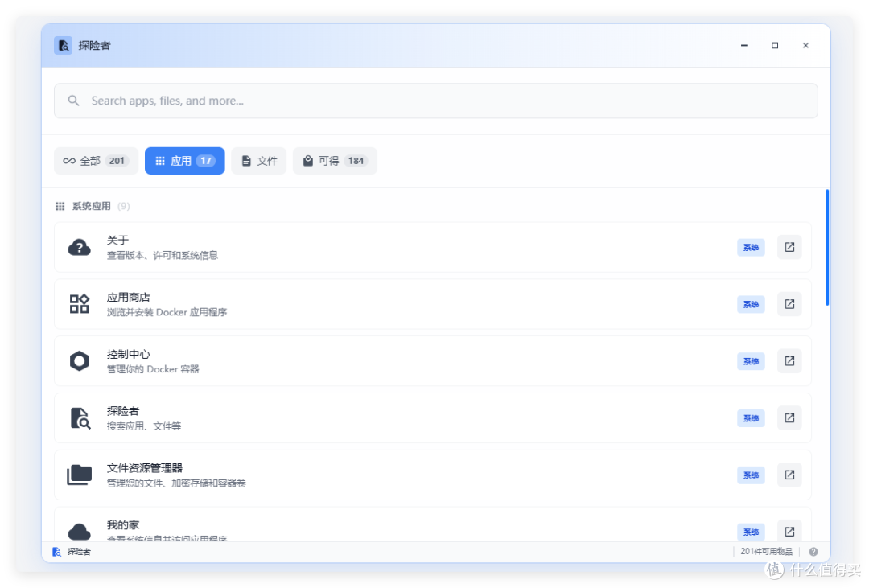Click the 控制中心 hexagon icon
Screen dimensions: 869x588
79,361
